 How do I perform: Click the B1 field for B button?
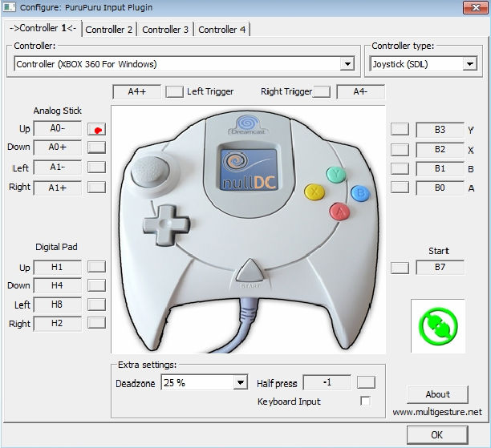[x=440, y=169]
